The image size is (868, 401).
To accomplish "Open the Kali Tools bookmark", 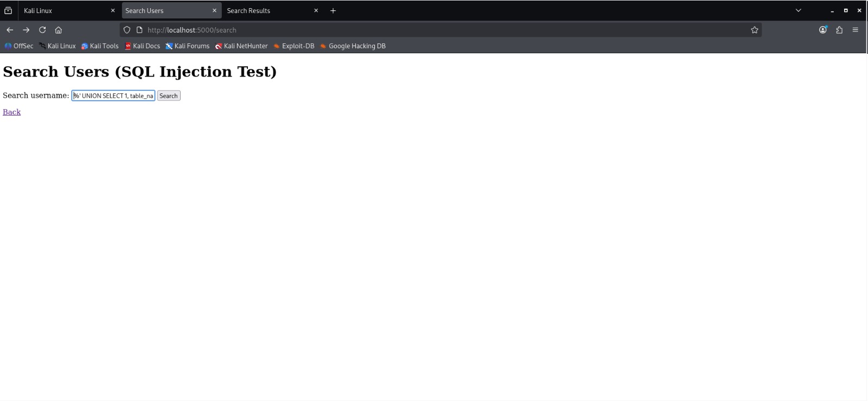I will (x=100, y=46).
